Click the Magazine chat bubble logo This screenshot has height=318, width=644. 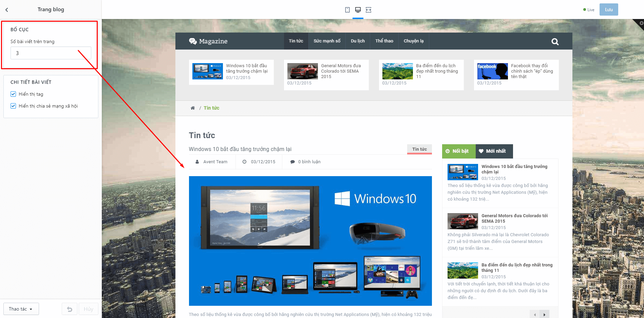pyautogui.click(x=193, y=41)
